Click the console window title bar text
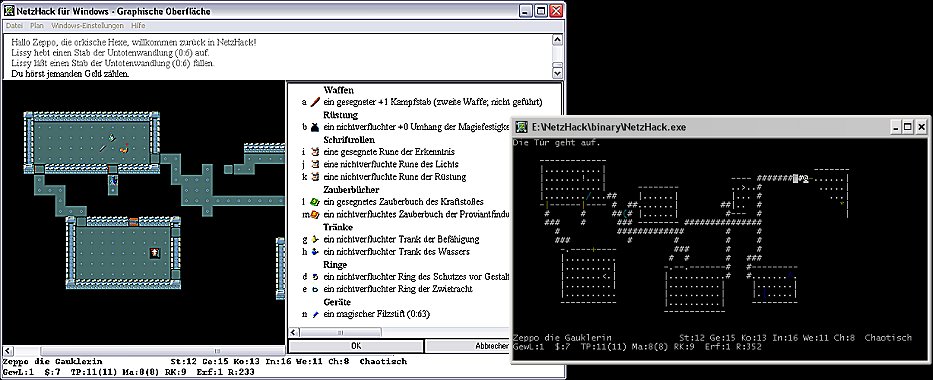The image size is (933, 380). [x=609, y=127]
